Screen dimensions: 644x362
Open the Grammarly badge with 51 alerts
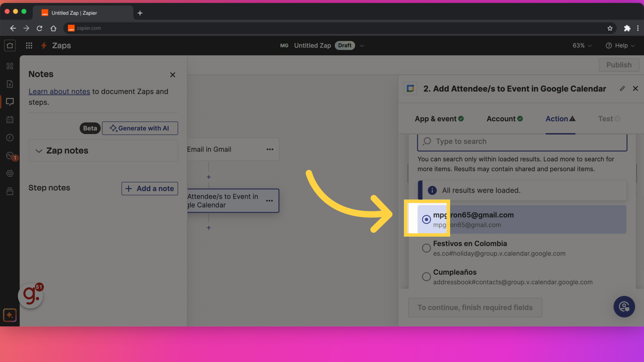click(x=31, y=296)
